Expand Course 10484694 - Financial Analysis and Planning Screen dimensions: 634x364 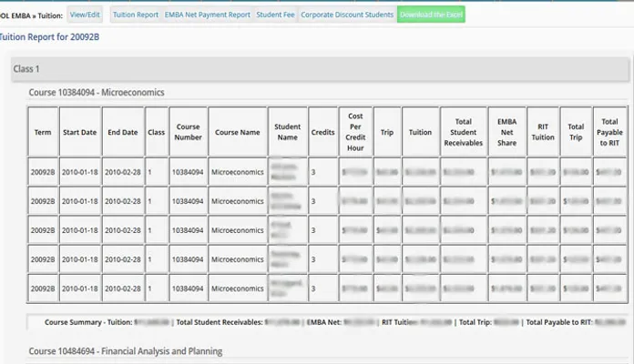(x=125, y=350)
